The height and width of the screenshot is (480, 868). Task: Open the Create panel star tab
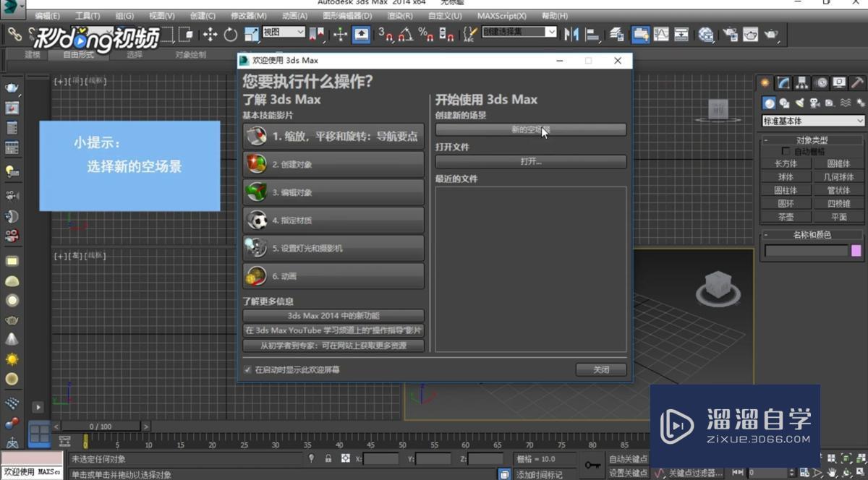pyautogui.click(x=765, y=82)
